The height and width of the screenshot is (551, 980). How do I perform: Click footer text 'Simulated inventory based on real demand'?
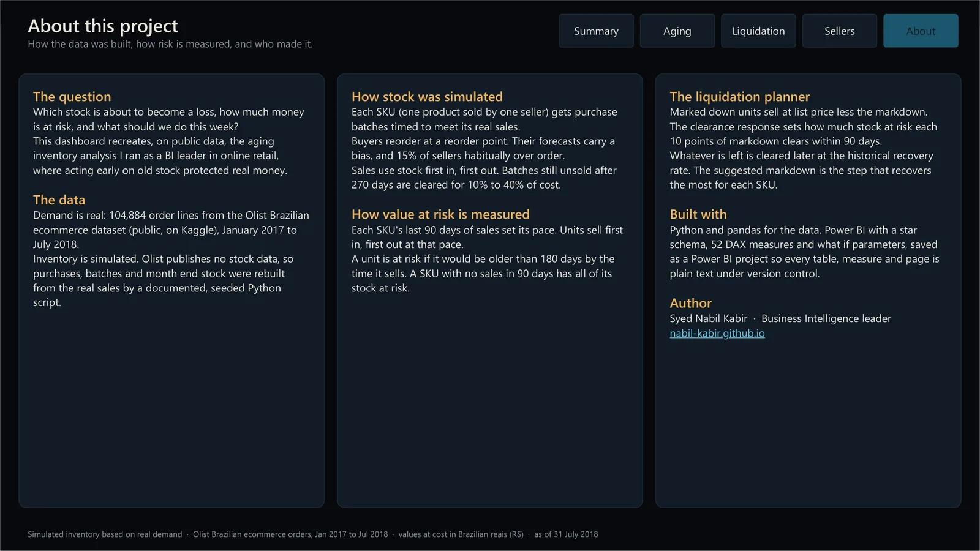point(105,534)
